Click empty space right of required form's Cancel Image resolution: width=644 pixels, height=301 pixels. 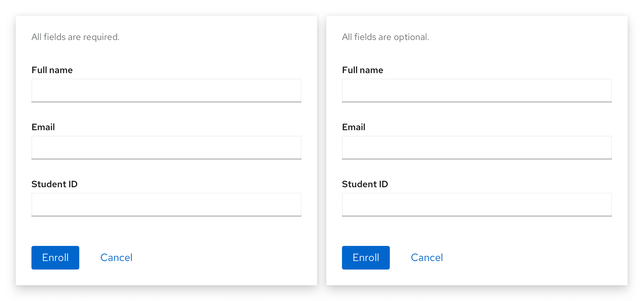(x=223, y=258)
